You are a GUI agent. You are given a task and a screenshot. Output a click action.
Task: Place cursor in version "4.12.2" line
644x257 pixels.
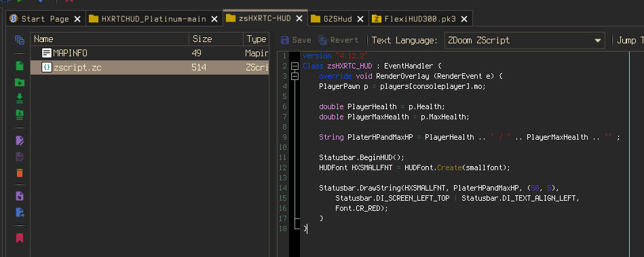(335, 56)
